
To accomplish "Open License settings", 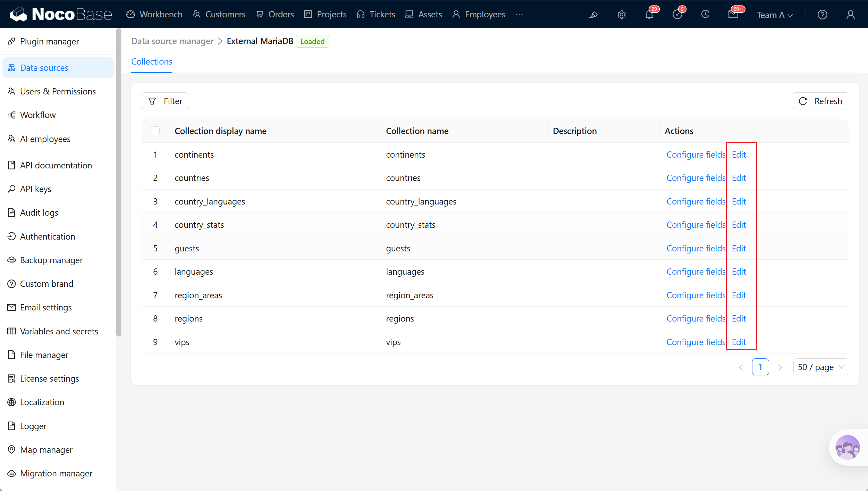I will 58,378.
